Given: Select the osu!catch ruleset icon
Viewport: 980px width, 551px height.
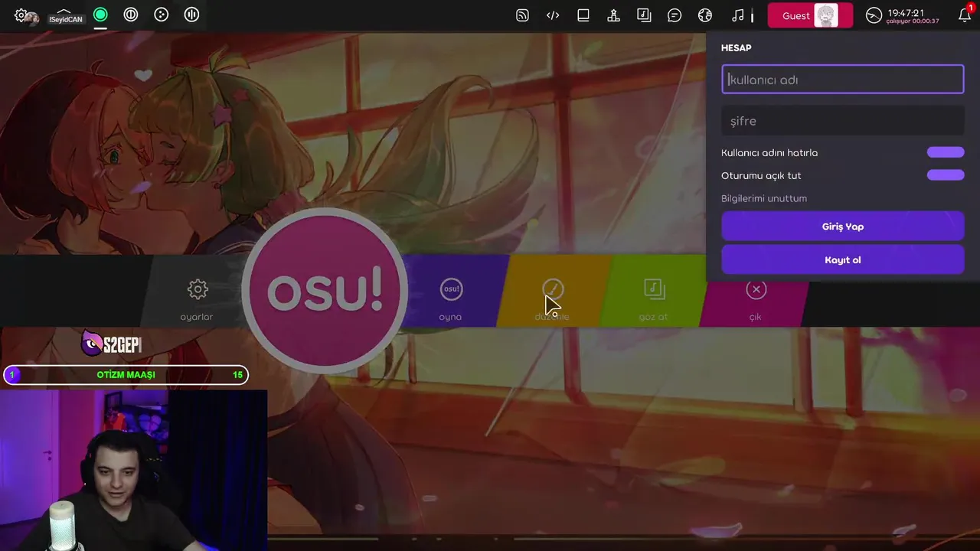Looking at the screenshot, I should 162,15.
